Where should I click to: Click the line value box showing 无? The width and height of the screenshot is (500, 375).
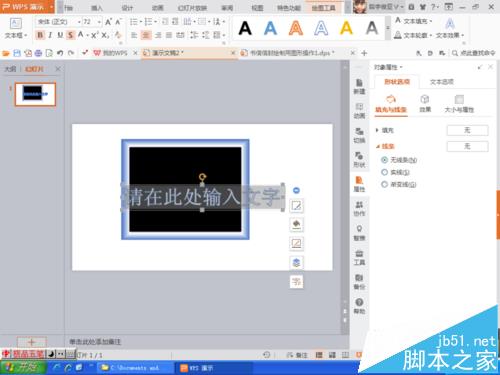[x=467, y=146]
